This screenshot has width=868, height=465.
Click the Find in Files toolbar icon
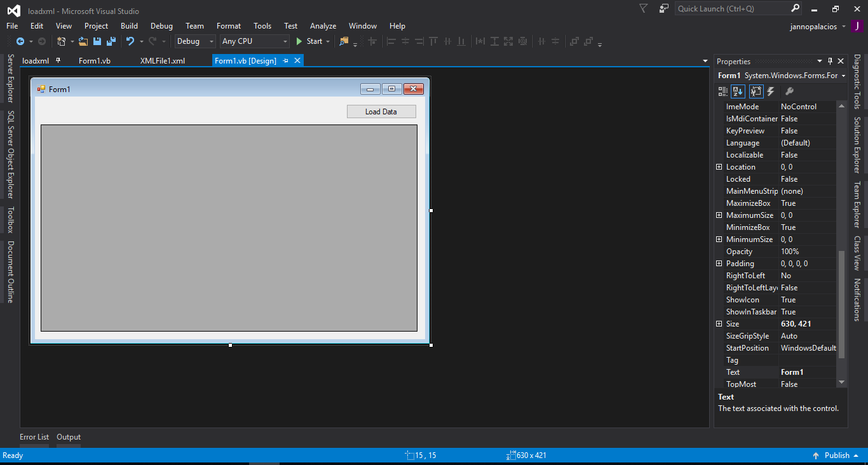(344, 41)
